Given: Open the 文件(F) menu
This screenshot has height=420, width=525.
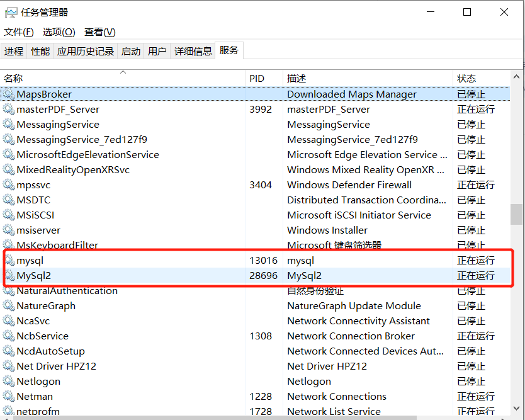Looking at the screenshot, I should point(19,32).
